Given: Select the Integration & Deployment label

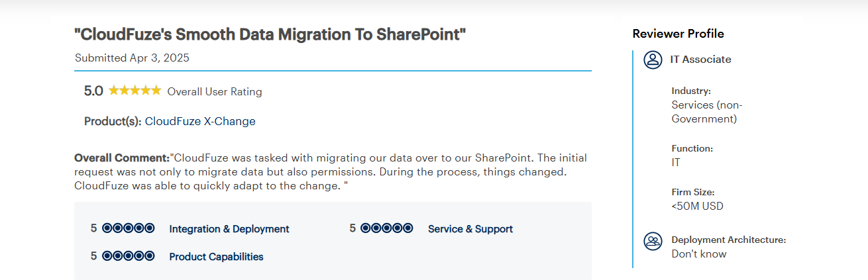Looking at the screenshot, I should click(x=229, y=229).
